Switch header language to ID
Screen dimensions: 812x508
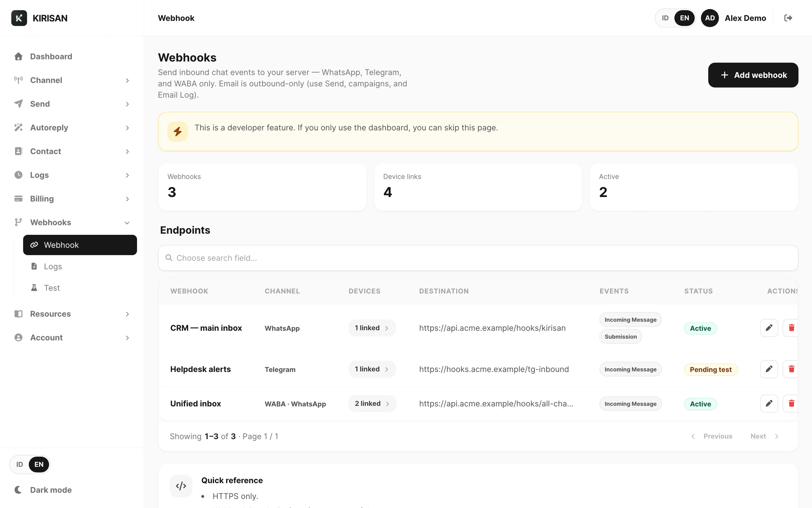[x=665, y=18]
